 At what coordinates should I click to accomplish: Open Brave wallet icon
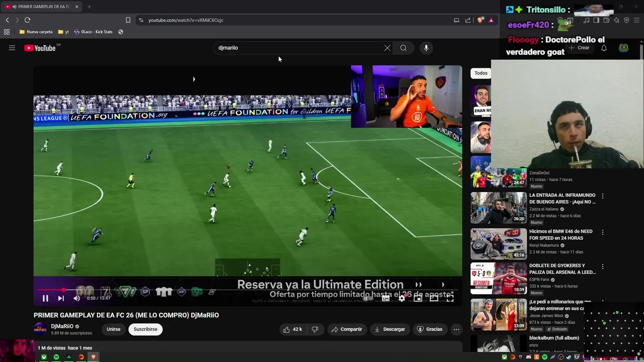point(606,20)
